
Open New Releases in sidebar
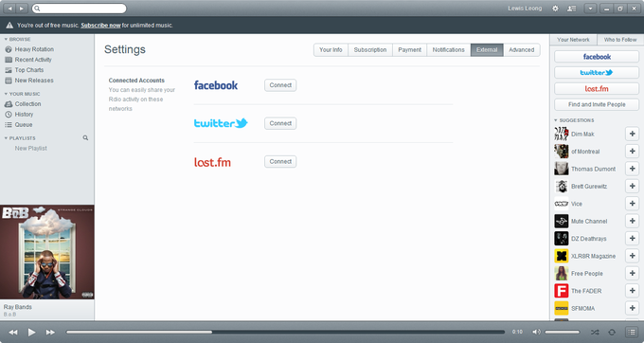[x=34, y=81]
